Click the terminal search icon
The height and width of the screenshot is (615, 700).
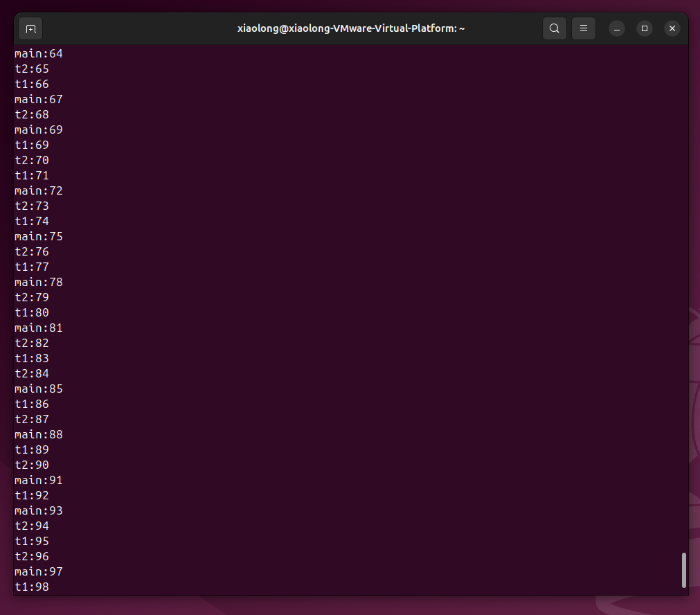(x=555, y=28)
